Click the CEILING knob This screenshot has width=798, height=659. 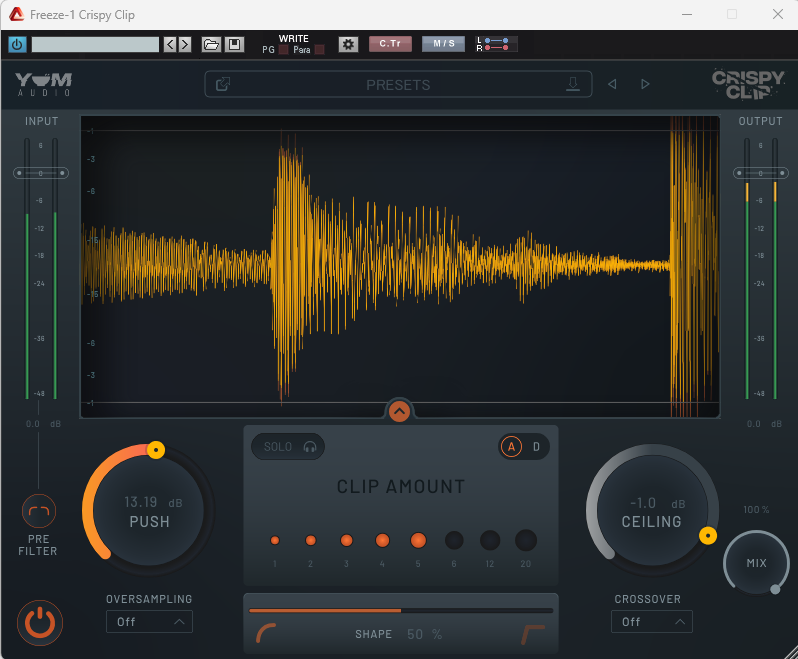click(652, 510)
